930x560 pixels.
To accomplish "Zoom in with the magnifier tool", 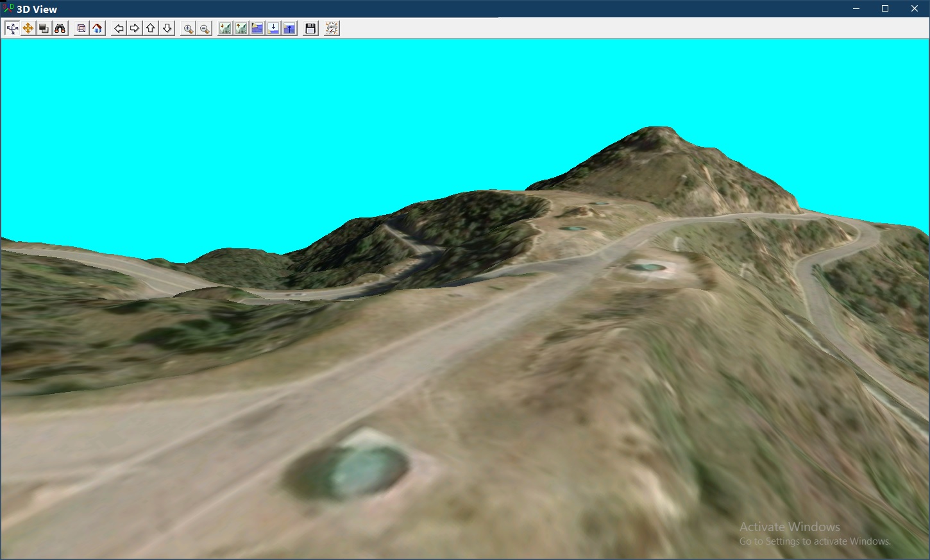I will pos(188,28).
